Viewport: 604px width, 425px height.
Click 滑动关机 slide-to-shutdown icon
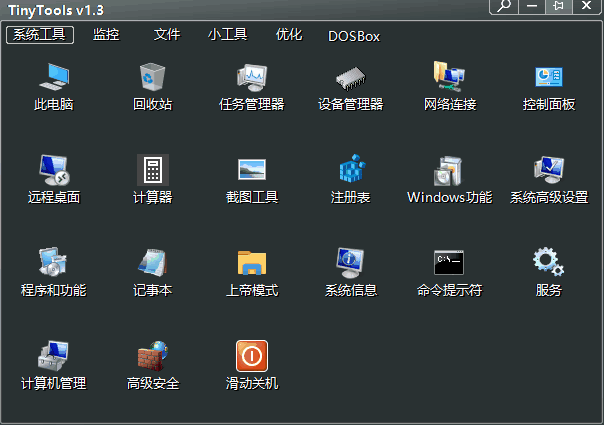[251, 356]
